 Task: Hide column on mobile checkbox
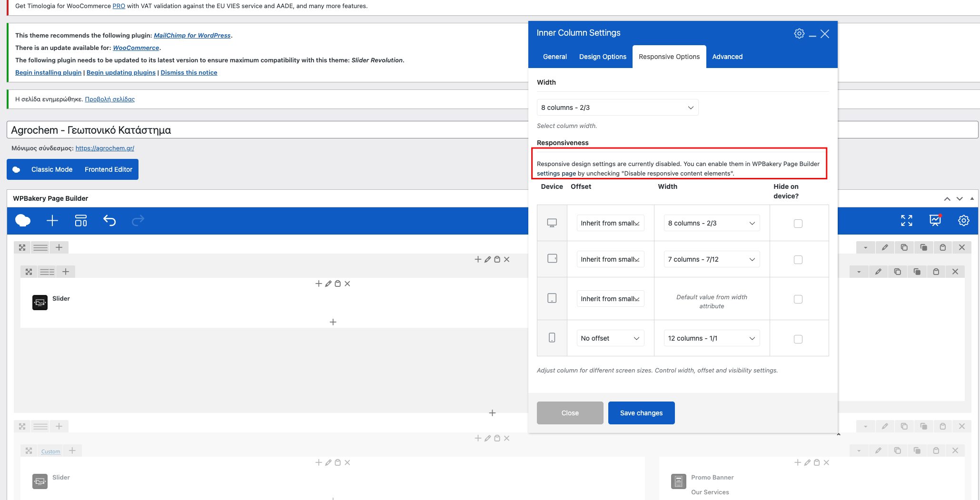798,339
